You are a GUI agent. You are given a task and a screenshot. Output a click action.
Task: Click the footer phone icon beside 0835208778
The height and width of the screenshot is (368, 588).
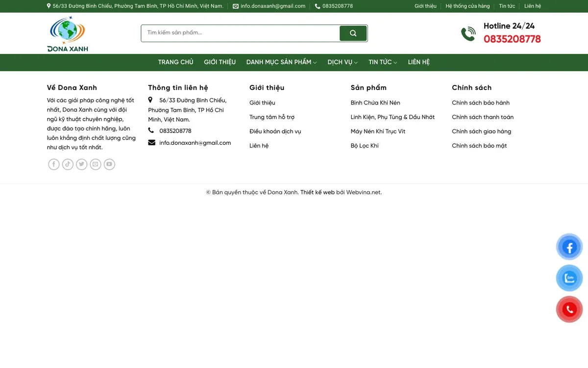pyautogui.click(x=151, y=131)
